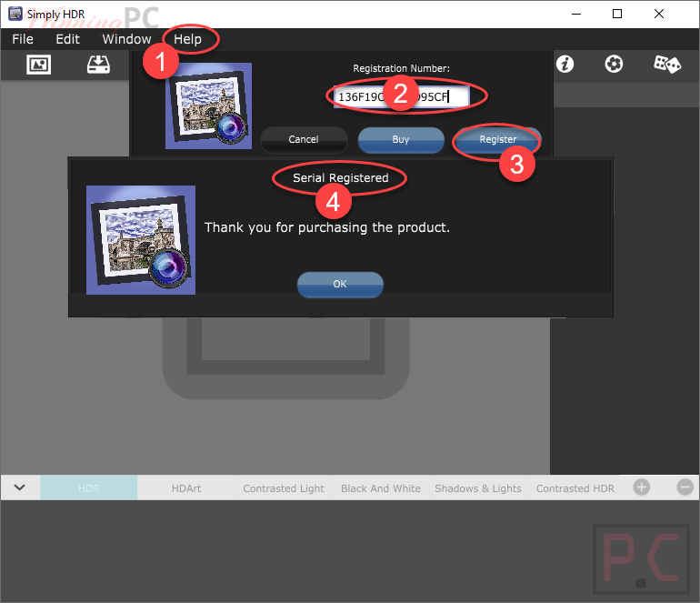Select the Contrasted HDR preset tab
Viewport: 700px width, 603px height.
[575, 487]
